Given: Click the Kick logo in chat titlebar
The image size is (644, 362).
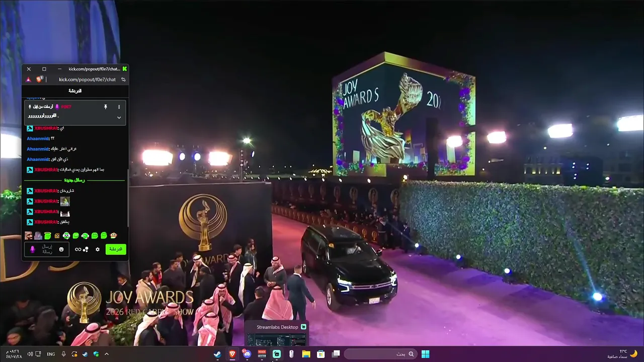Looking at the screenshot, I should click(124, 69).
